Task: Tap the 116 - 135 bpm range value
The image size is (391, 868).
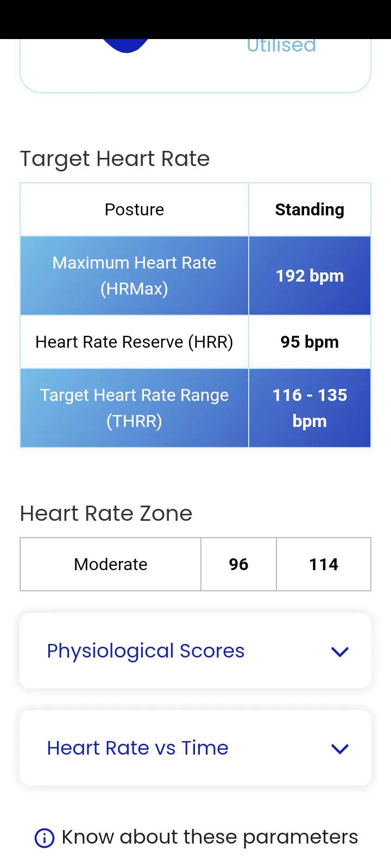Action: pos(310,408)
